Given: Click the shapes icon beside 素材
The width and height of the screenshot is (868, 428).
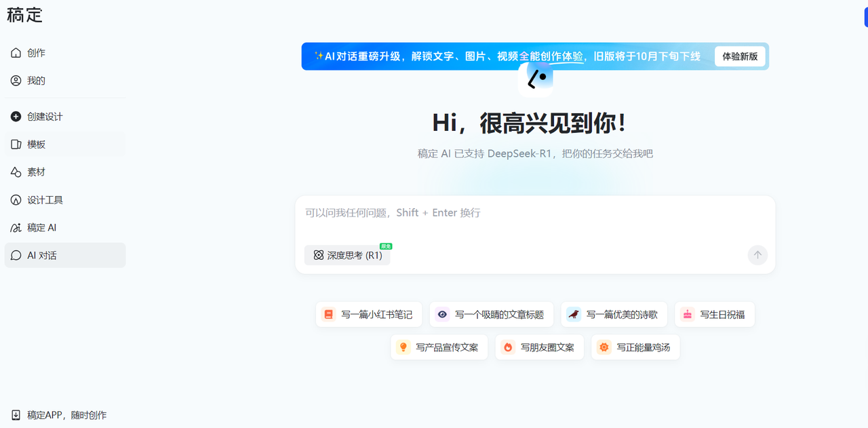Looking at the screenshot, I should (x=16, y=172).
